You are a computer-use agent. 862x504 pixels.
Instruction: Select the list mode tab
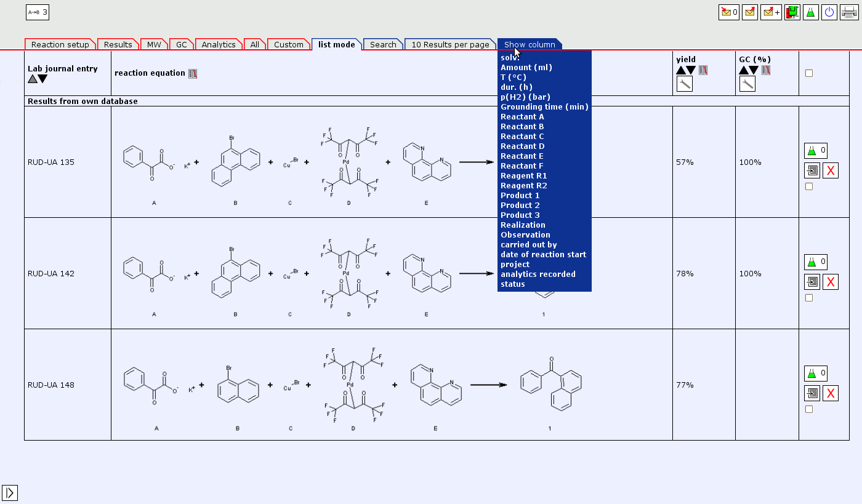pos(337,44)
